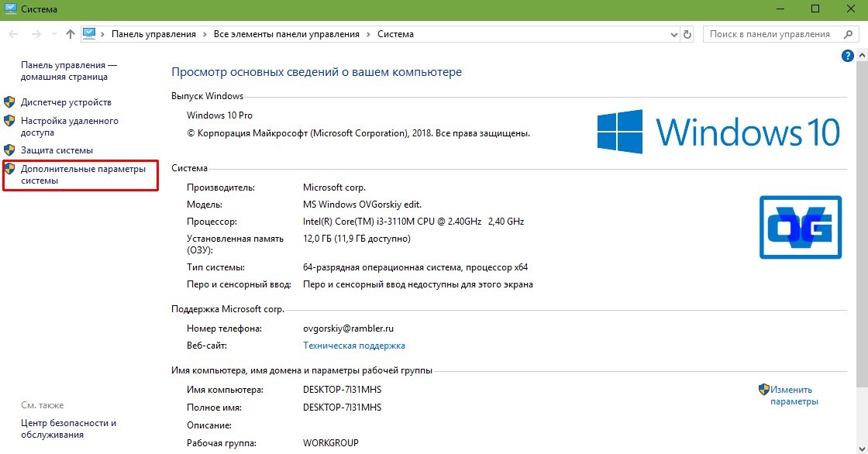Click the search magnifier icon
868x454 pixels.
click(x=848, y=34)
